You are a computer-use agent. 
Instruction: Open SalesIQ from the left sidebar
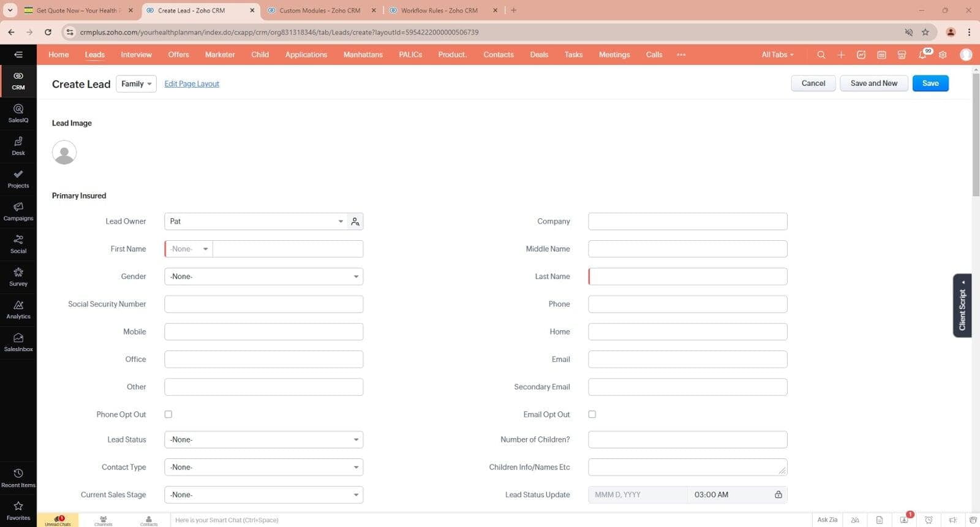(x=18, y=113)
